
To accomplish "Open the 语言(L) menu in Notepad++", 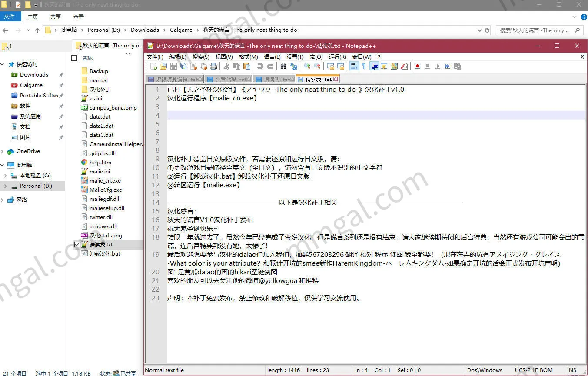I will tap(272, 57).
